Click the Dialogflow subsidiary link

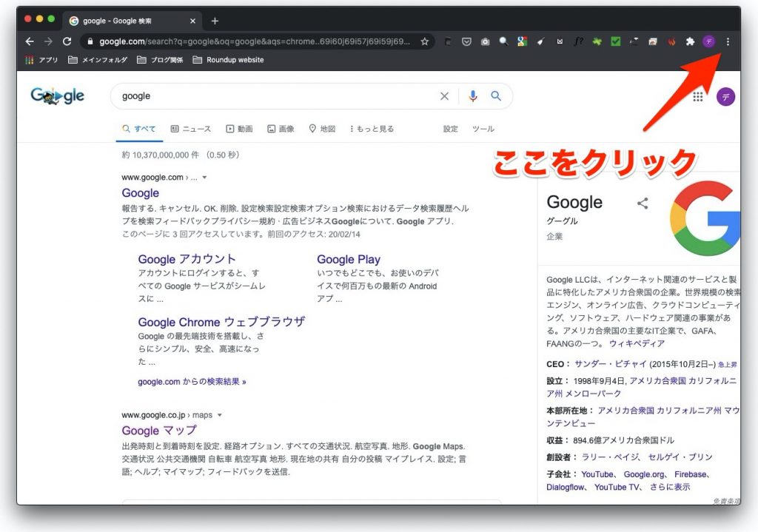pyautogui.click(x=565, y=487)
